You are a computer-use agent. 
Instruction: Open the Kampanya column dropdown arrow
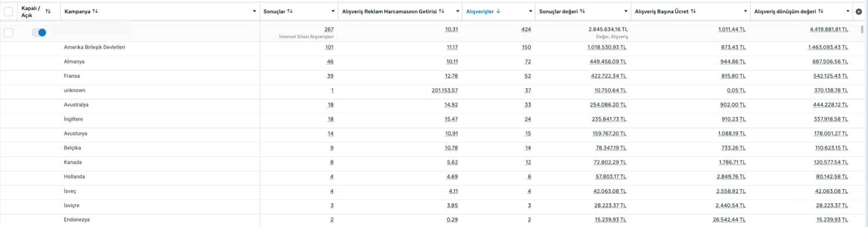pos(255,12)
